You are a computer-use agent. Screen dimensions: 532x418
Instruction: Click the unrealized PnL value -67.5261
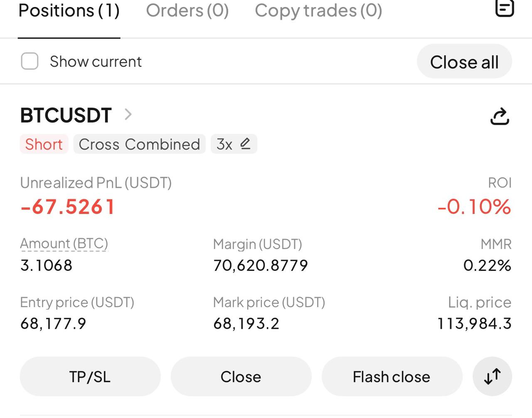coord(68,207)
